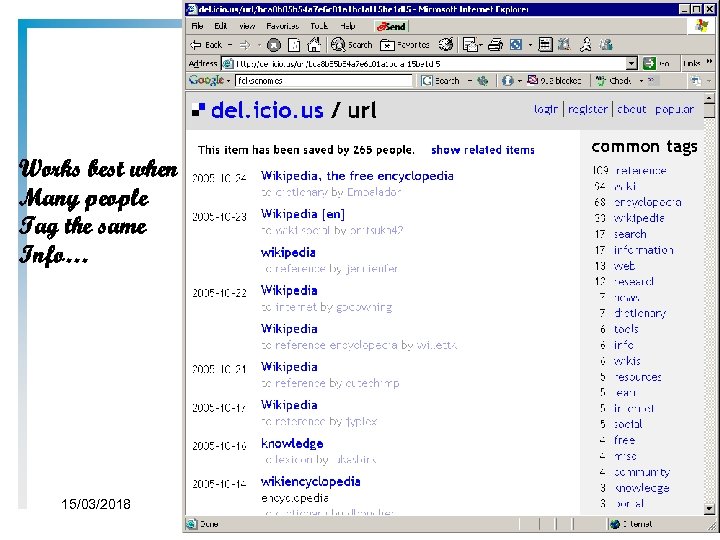The width and height of the screenshot is (720, 540).
Task: Click the Messenger figure icon
Action: pyautogui.click(x=585, y=45)
